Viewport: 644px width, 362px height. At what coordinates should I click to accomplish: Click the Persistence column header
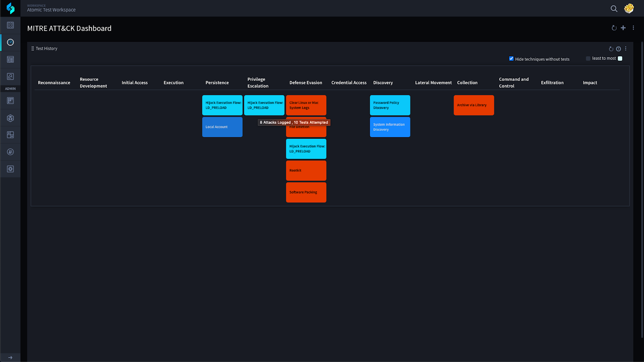pyautogui.click(x=217, y=82)
